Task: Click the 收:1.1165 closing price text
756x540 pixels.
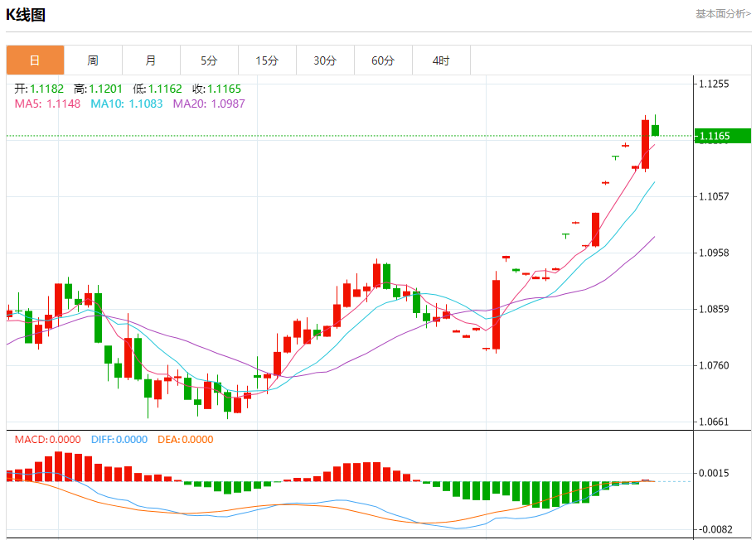Action: pyautogui.click(x=216, y=89)
